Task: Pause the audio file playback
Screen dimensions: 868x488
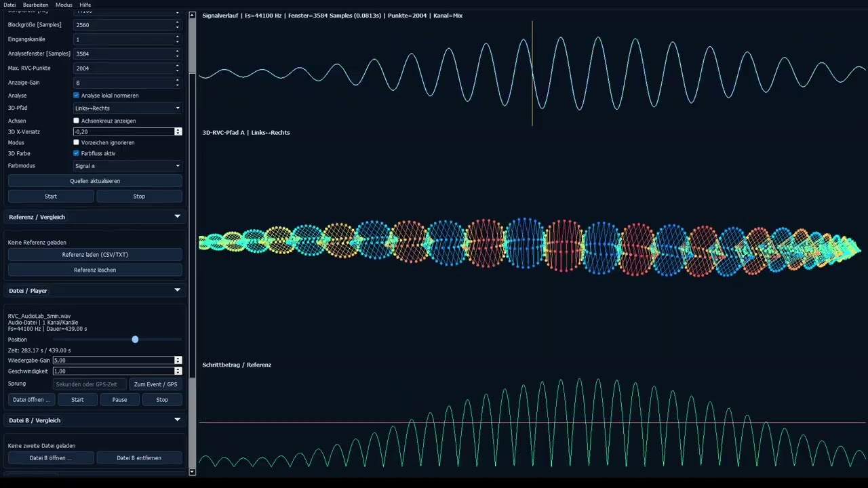Action: 119,399
